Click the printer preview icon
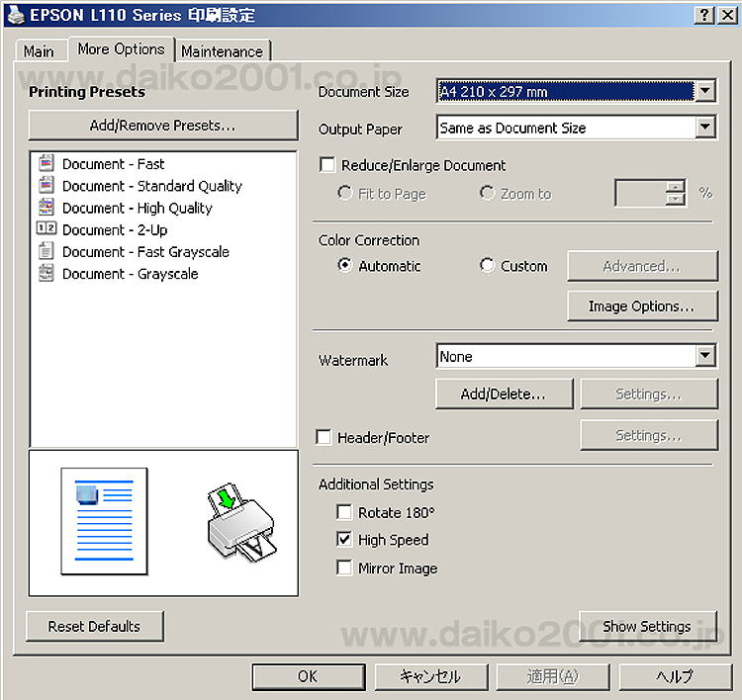Viewport: 742px width, 700px height. pos(241,522)
